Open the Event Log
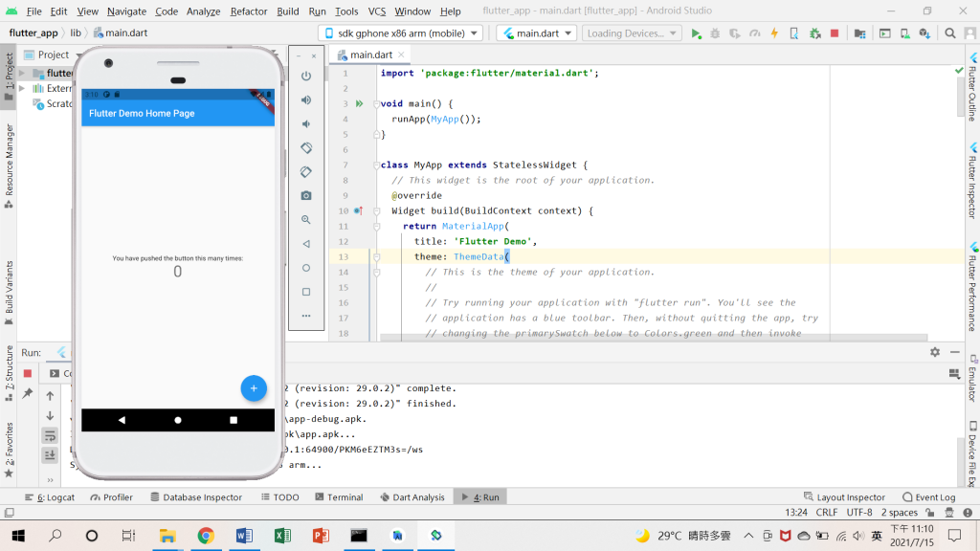Image resolution: width=980 pixels, height=551 pixels. (928, 497)
